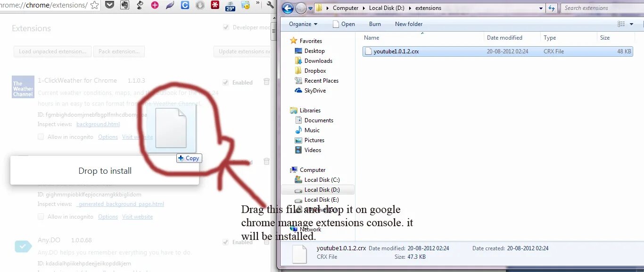Click Update extensions now button
This screenshot has width=644, height=272.
[242, 51]
